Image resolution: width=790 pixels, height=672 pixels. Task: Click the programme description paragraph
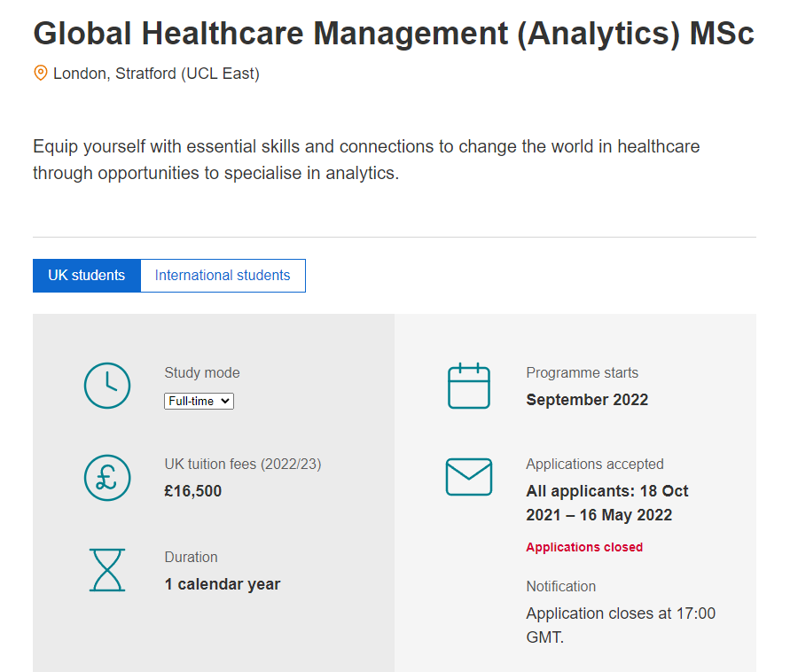coord(366,160)
